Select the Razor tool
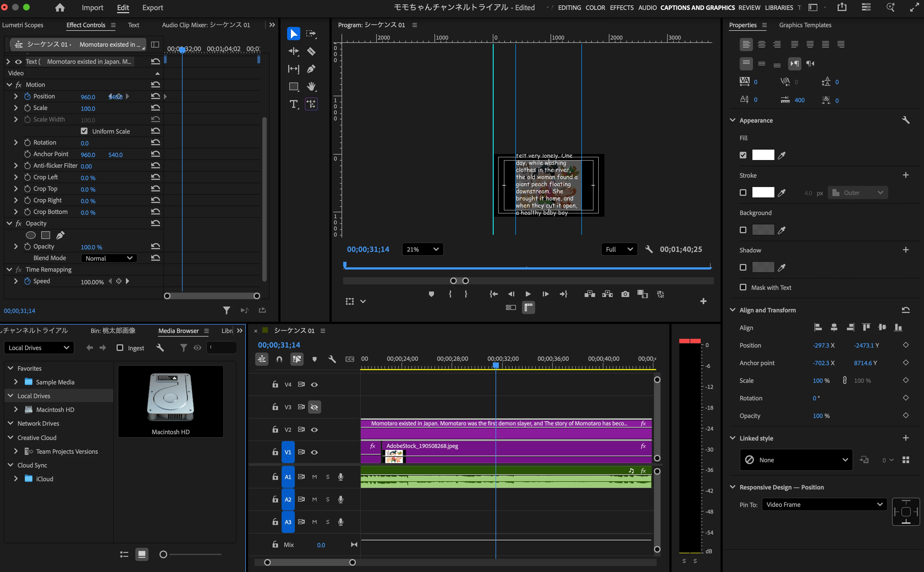The image size is (924, 572). point(311,51)
